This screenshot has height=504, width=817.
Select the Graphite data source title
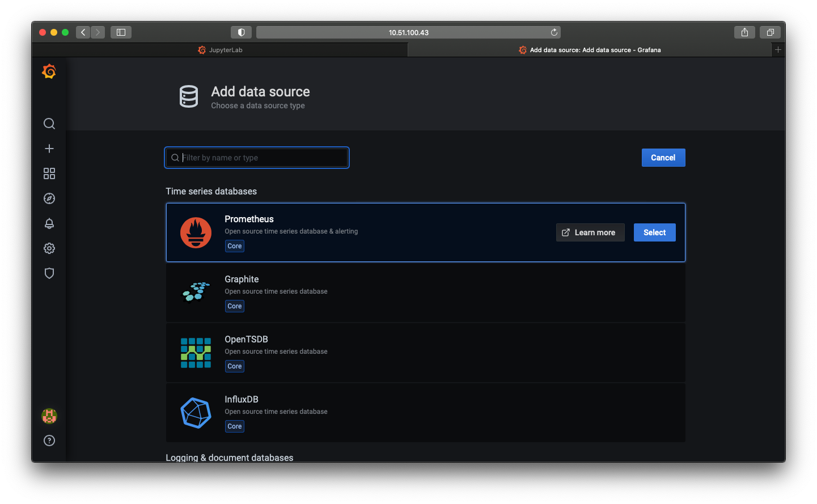point(242,279)
